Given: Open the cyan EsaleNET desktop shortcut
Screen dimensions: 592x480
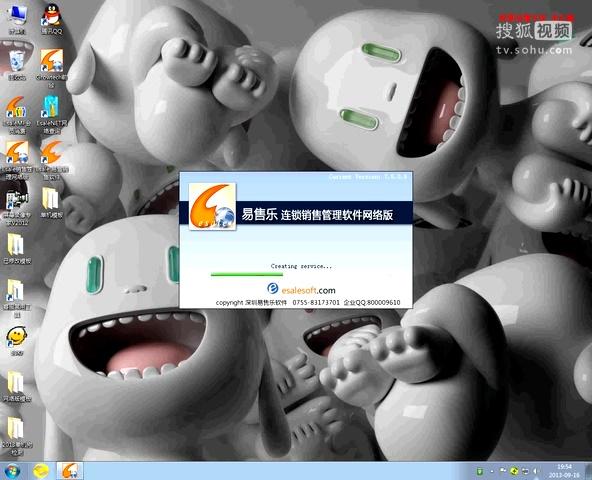Looking at the screenshot, I should point(52,114).
